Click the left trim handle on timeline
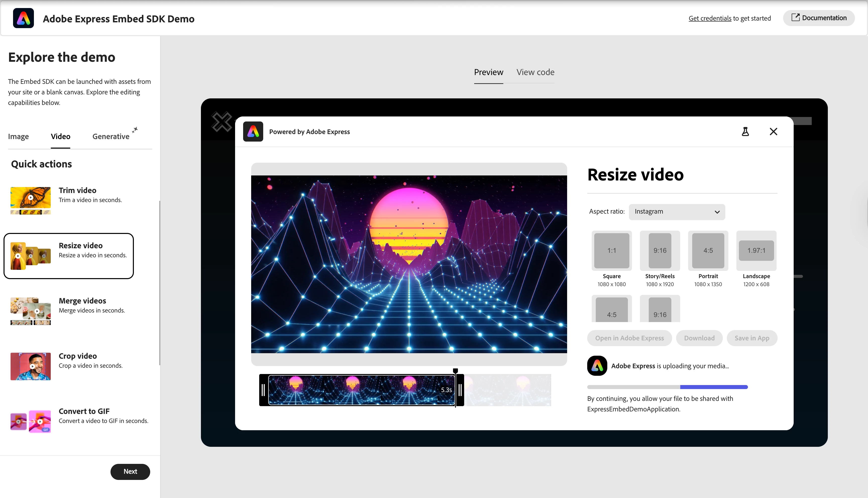The width and height of the screenshot is (868, 498). tap(263, 390)
